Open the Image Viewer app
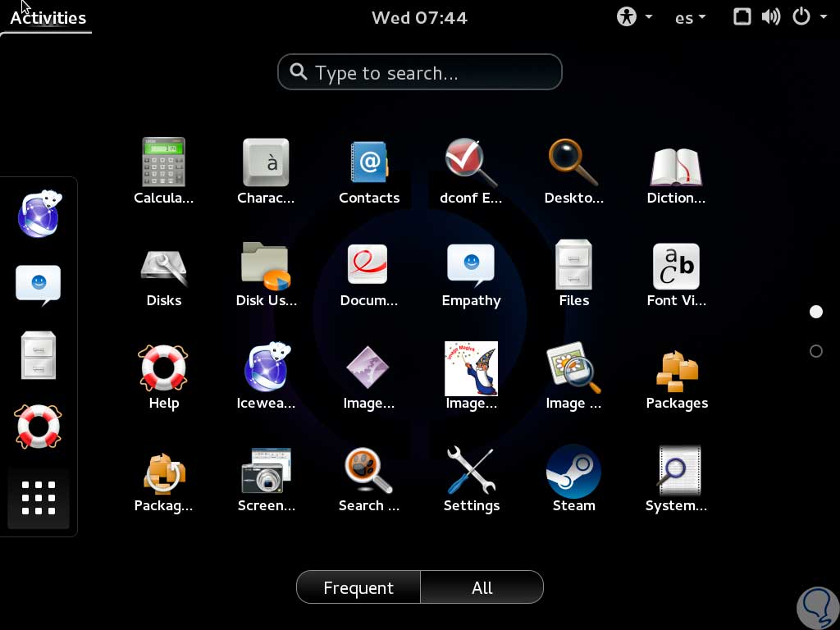 573,376
